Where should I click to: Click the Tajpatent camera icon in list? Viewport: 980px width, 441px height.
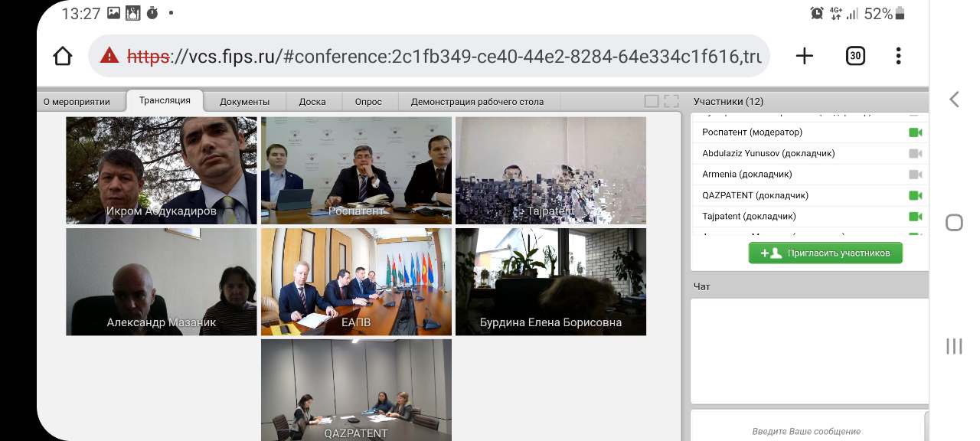point(915,217)
